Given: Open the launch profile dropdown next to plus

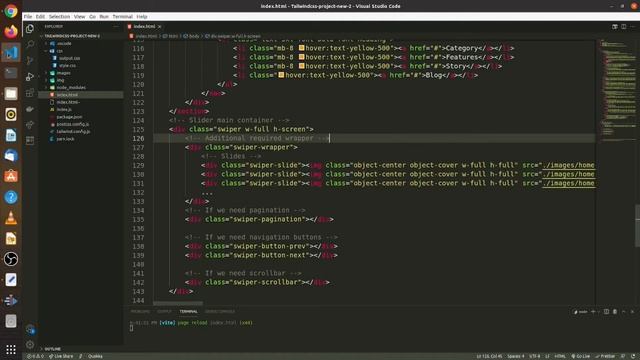Looking at the screenshot, I should (x=599, y=312).
